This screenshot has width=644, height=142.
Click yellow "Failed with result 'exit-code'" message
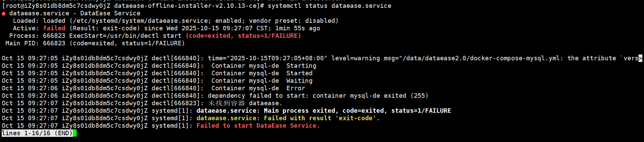pos(321,118)
